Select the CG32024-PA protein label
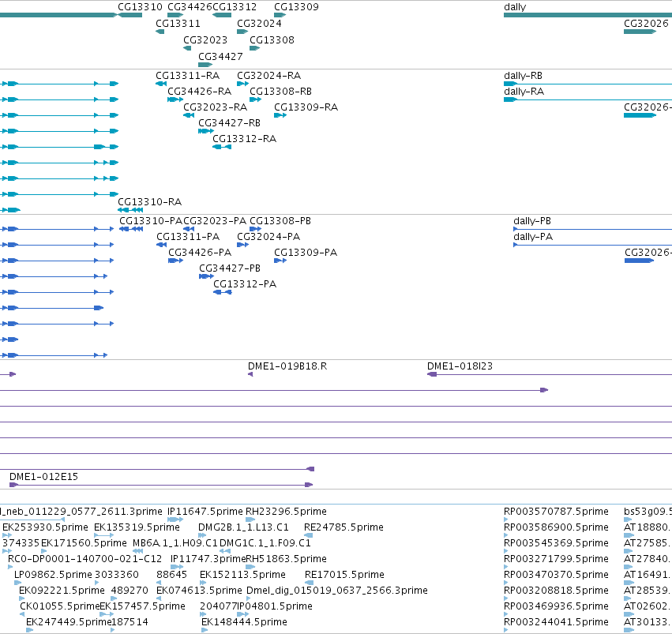 point(268,236)
